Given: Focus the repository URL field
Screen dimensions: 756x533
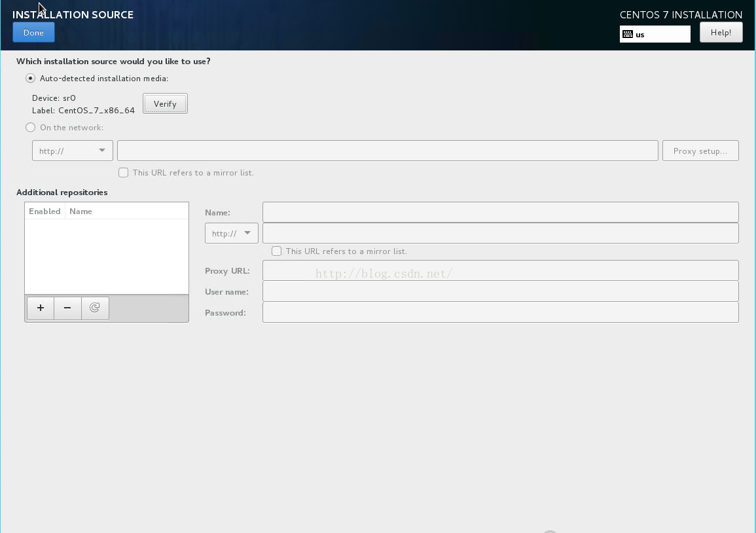Looking at the screenshot, I should coord(501,234).
